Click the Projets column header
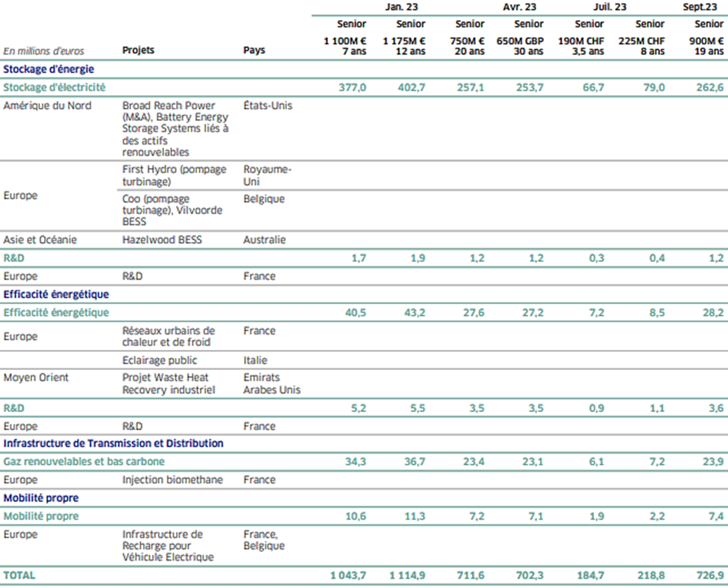 point(139,50)
